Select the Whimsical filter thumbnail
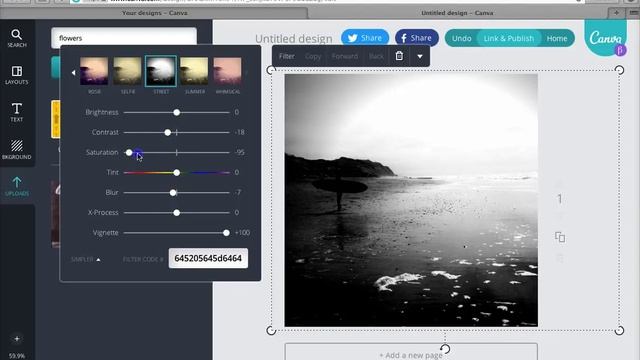The width and height of the screenshot is (640, 360). 227,71
